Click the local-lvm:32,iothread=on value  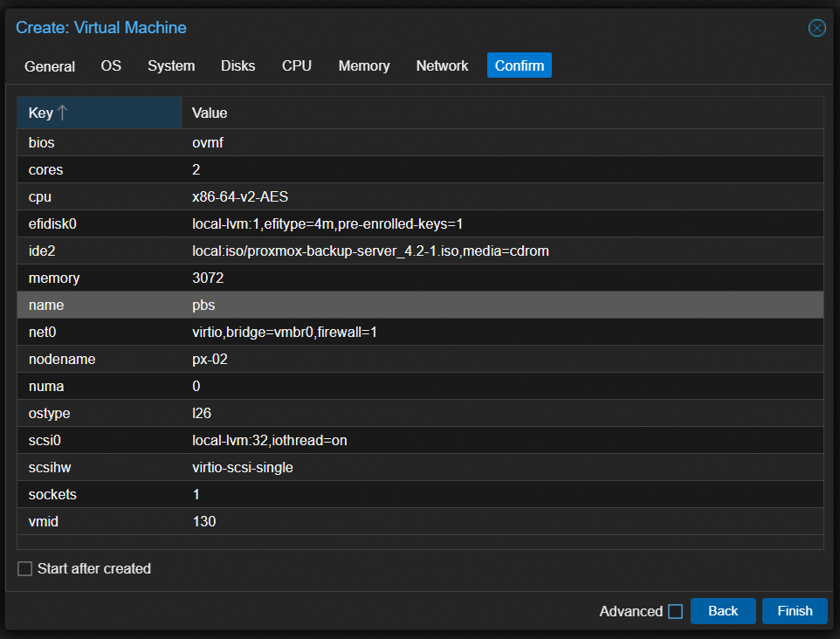pos(270,440)
